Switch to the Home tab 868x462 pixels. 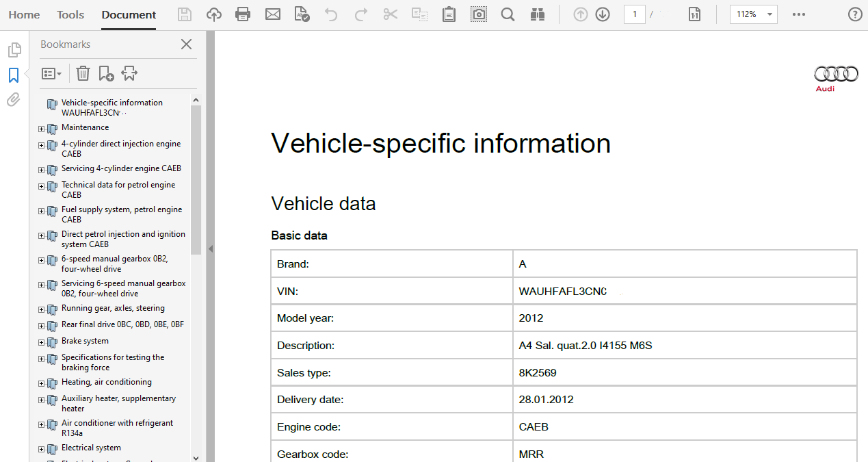(24, 14)
